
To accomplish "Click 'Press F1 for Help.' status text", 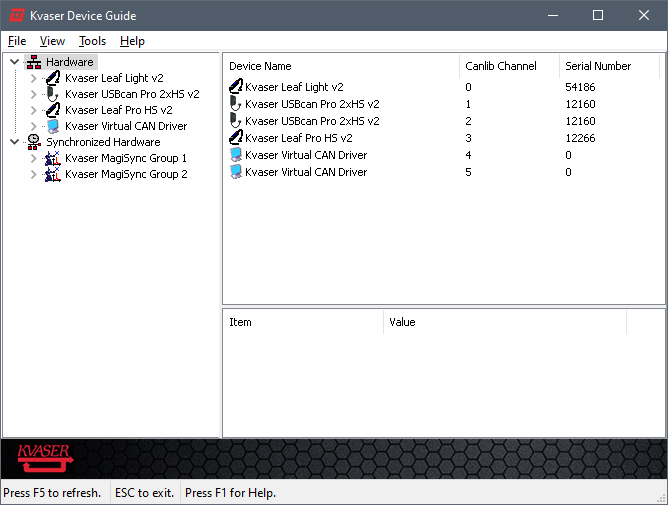I will click(230, 493).
